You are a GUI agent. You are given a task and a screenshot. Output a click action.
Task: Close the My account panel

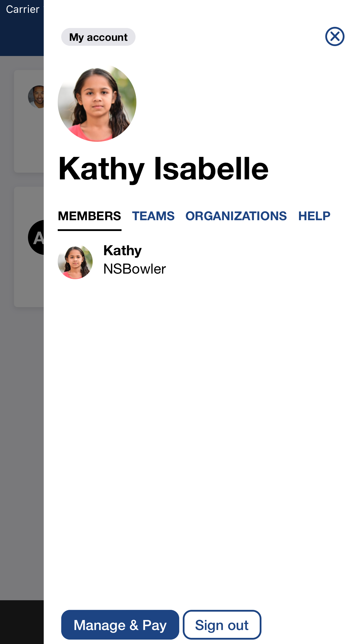point(335,36)
